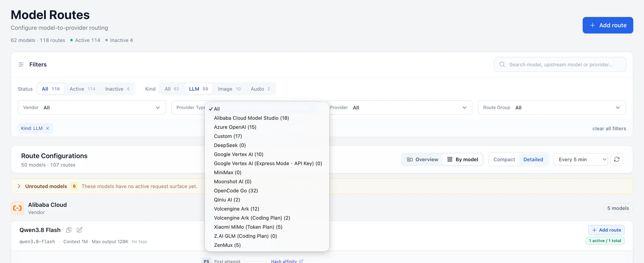
Task: Open the Route Group dropdown
Action: 552,107
